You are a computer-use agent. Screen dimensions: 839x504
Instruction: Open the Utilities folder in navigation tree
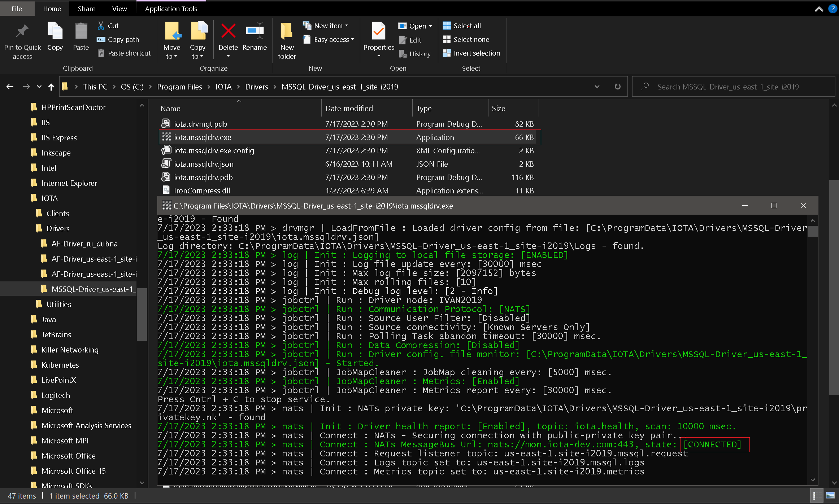(58, 304)
